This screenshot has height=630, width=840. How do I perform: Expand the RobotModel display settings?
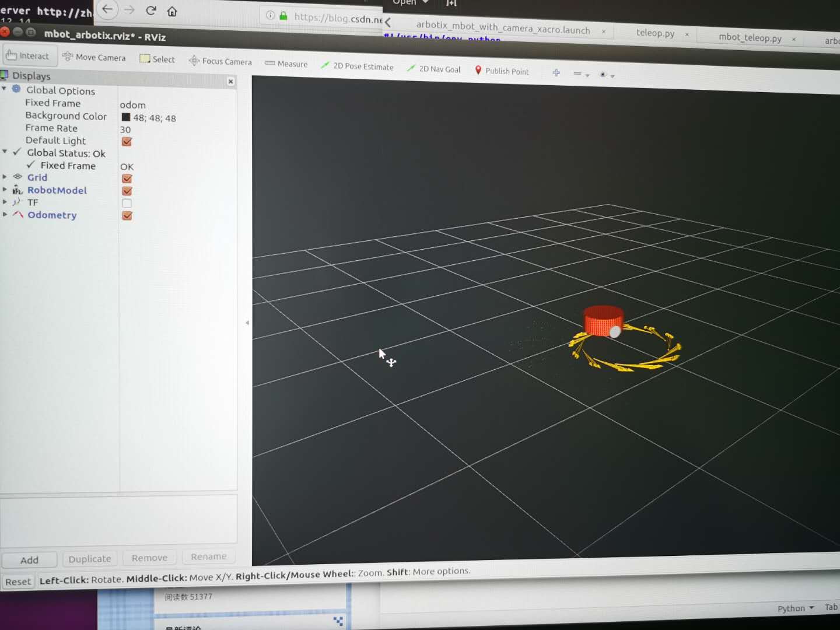click(5, 190)
